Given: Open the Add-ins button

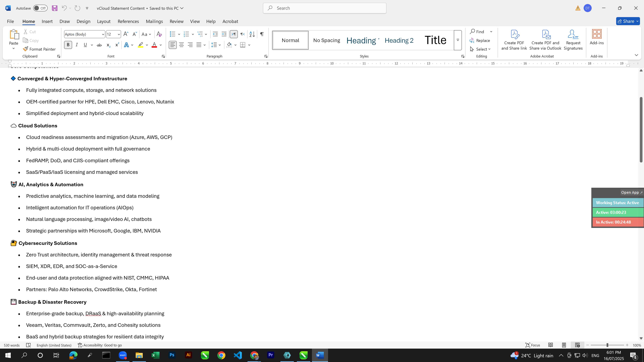Looking at the screenshot, I should coord(597,38).
